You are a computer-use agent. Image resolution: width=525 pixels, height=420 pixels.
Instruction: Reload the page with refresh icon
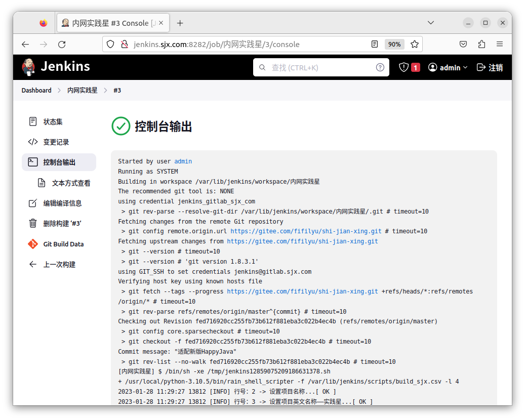click(x=62, y=44)
